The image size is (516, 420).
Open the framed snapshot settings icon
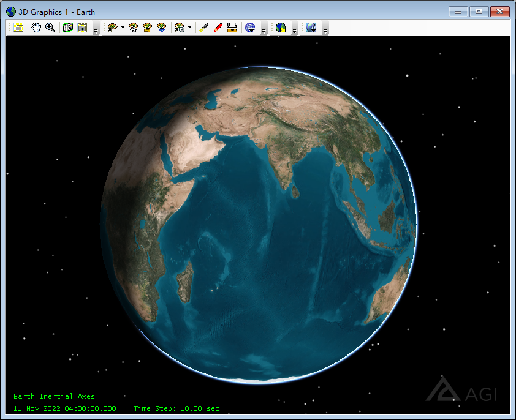coord(82,28)
